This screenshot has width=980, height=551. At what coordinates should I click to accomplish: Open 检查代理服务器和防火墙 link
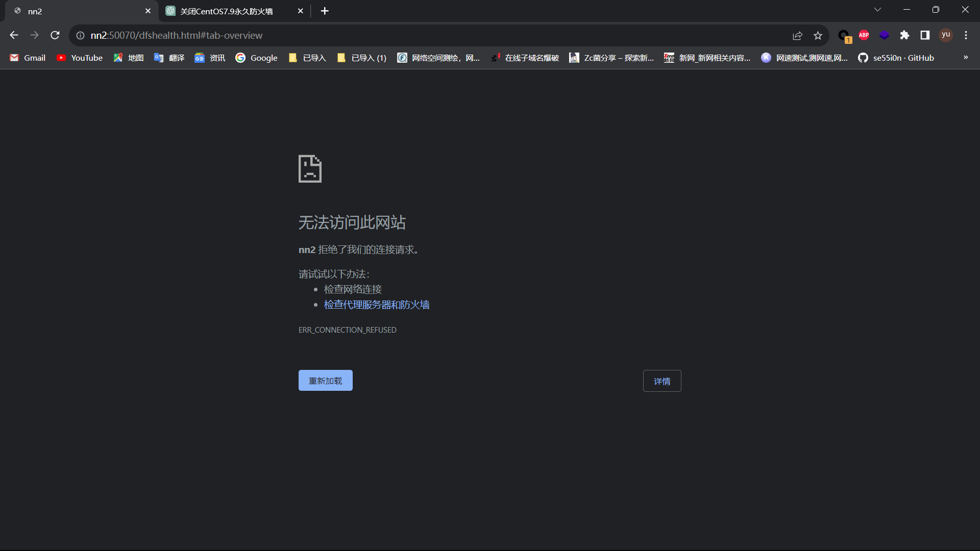click(377, 305)
